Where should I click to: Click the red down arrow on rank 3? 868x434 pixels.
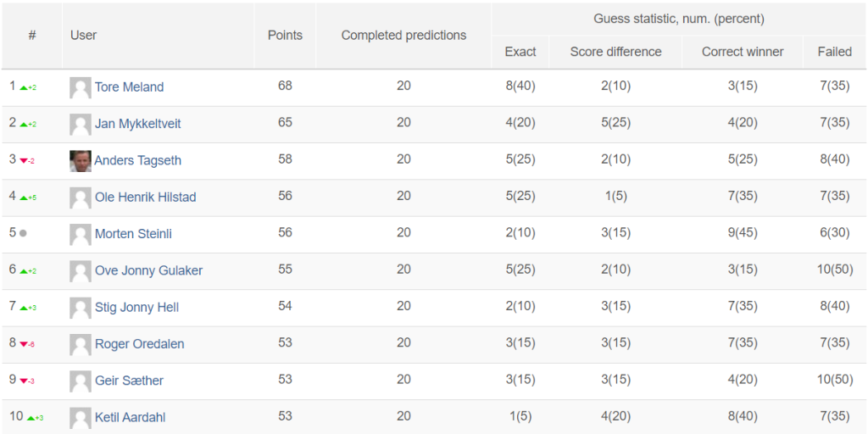(x=23, y=161)
